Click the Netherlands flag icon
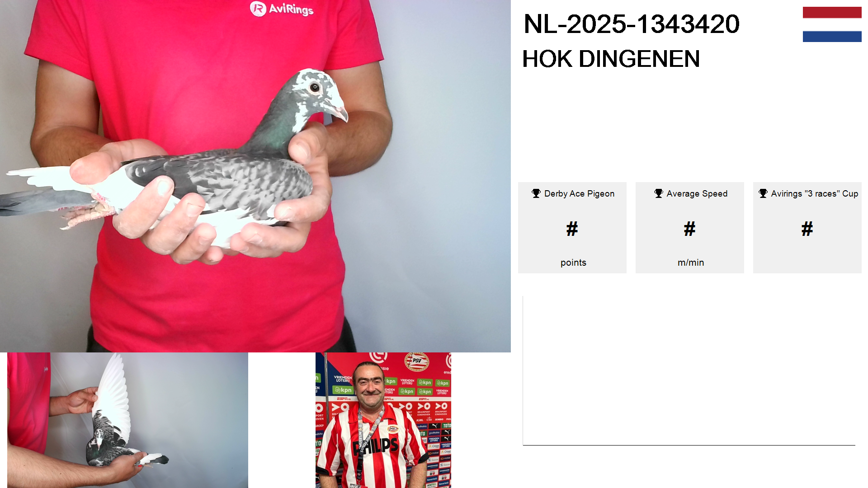 pyautogui.click(x=832, y=24)
